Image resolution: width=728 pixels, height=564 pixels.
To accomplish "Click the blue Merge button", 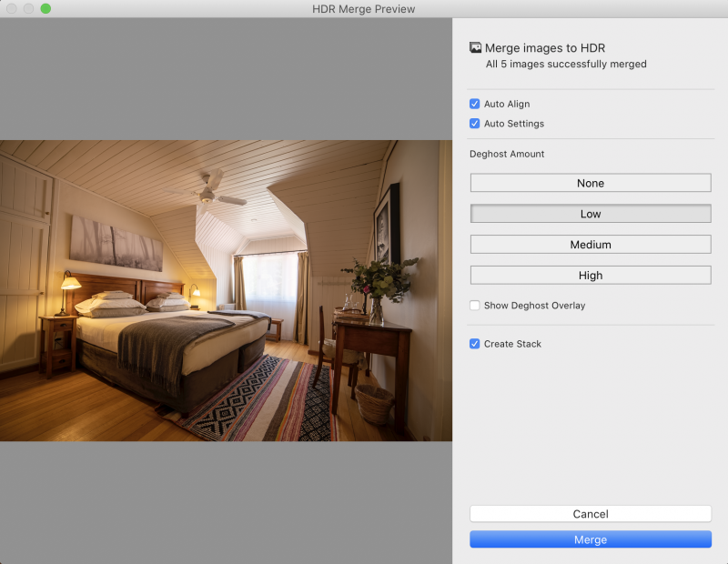I will (x=590, y=539).
